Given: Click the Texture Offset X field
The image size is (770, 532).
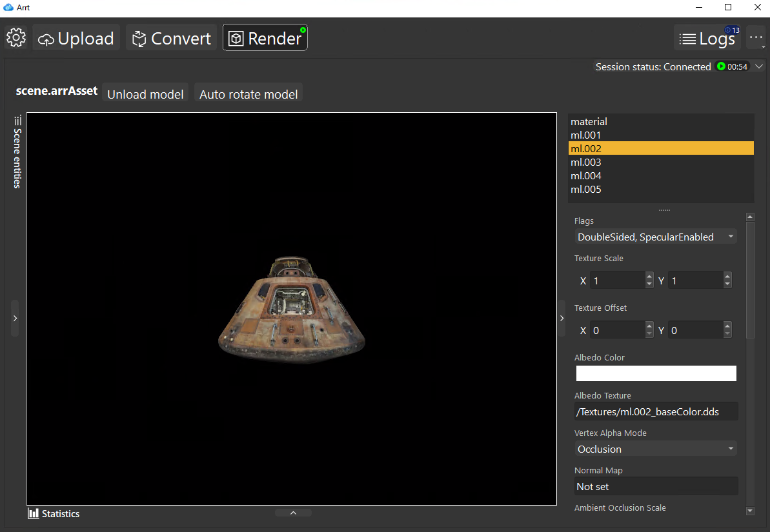Looking at the screenshot, I should 617,330.
